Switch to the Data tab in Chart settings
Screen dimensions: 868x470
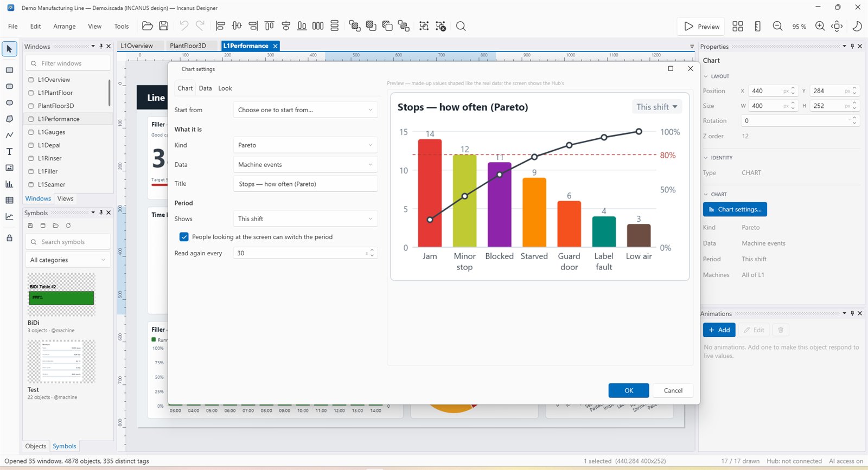[x=205, y=88]
